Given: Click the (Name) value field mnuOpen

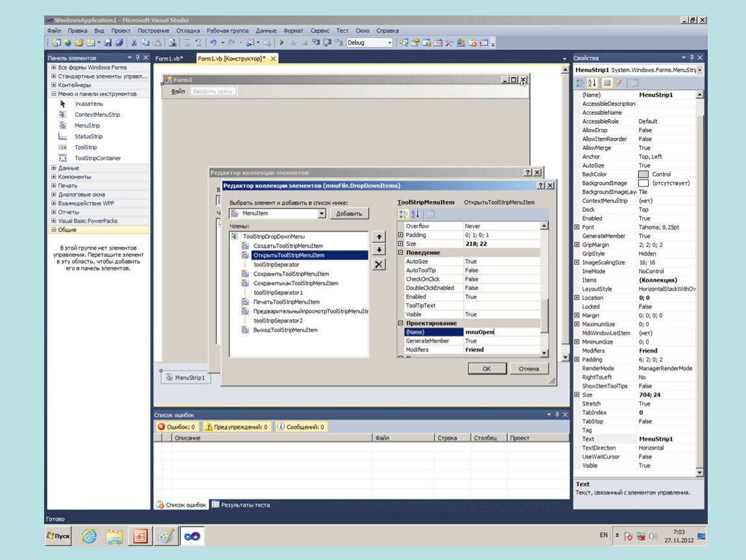Looking at the screenshot, I should click(x=502, y=332).
